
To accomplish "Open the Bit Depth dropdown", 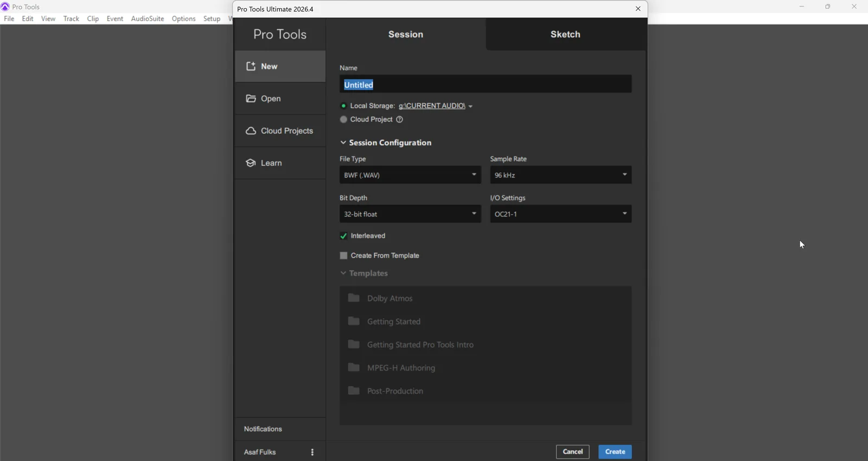I will coord(410,214).
